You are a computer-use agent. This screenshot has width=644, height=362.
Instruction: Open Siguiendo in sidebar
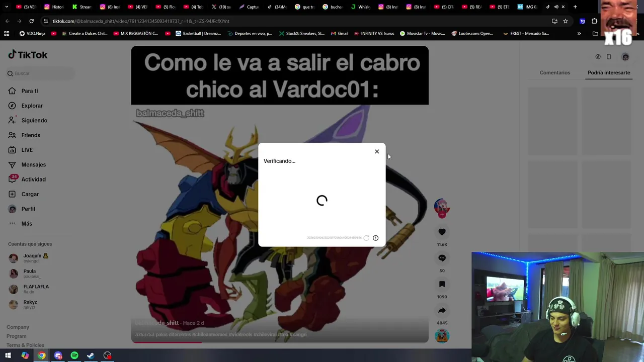click(x=34, y=120)
